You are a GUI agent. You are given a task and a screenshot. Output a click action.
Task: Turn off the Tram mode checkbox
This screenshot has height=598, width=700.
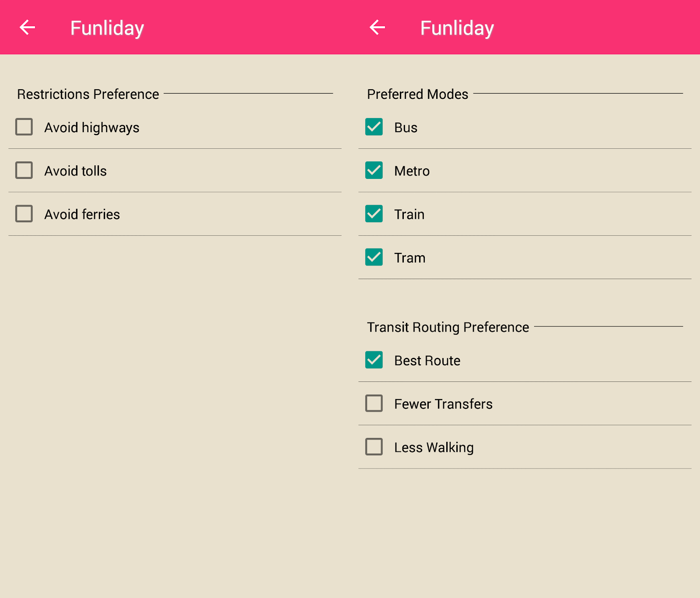click(x=374, y=257)
